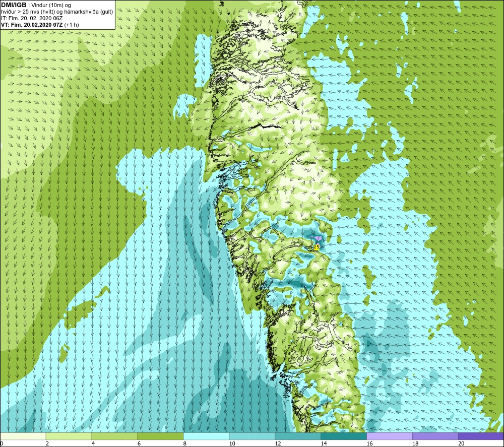
Task: Click the 0–2 m/s pale yellow legend swatch
Action: pos(23,436)
